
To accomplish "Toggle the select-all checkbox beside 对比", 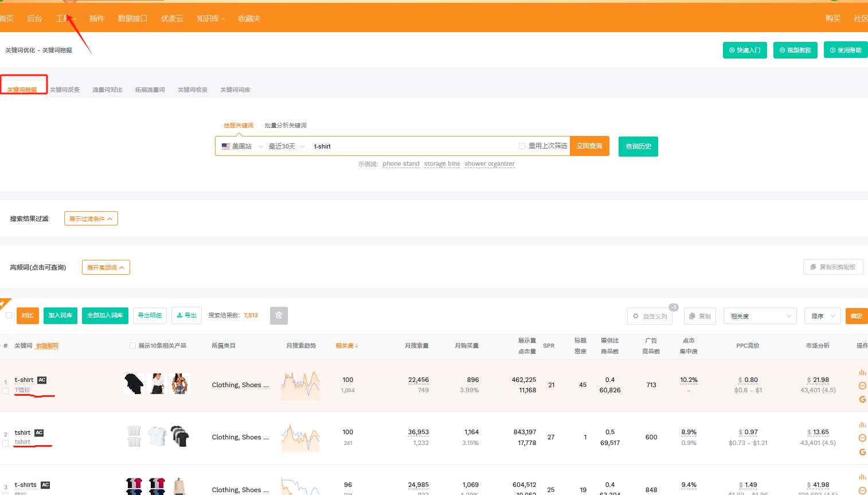I will click(9, 315).
